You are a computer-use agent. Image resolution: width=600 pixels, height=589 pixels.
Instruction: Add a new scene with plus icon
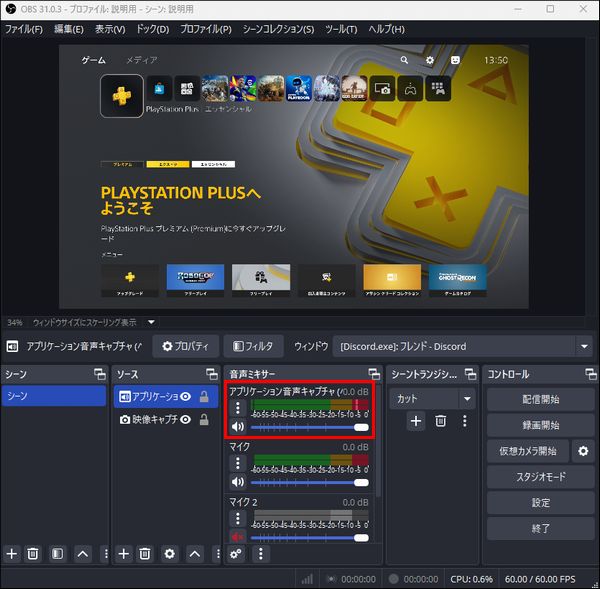(11, 554)
